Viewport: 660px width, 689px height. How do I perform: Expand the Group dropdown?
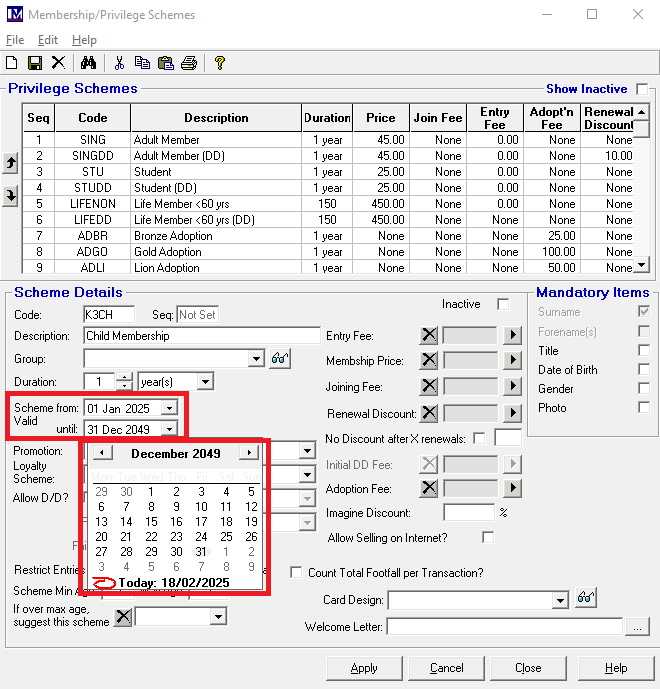pyautogui.click(x=256, y=359)
